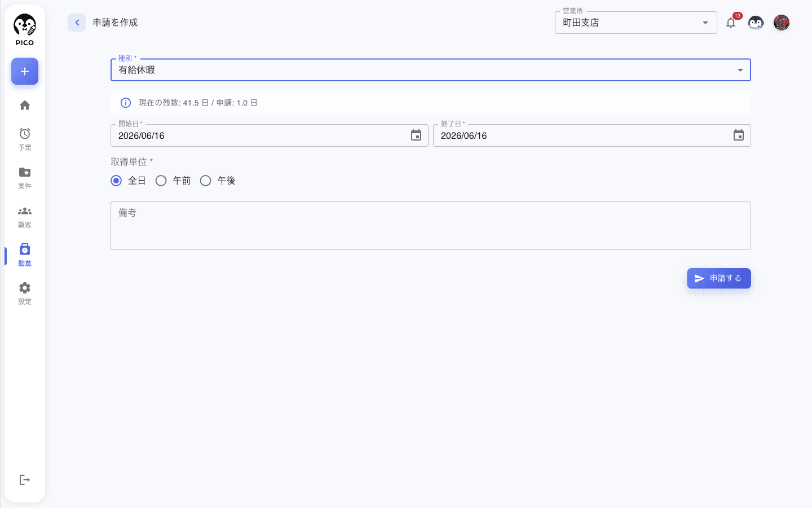The width and height of the screenshot is (812, 508).
Task: Click the PICO penguin logo
Action: (x=25, y=29)
